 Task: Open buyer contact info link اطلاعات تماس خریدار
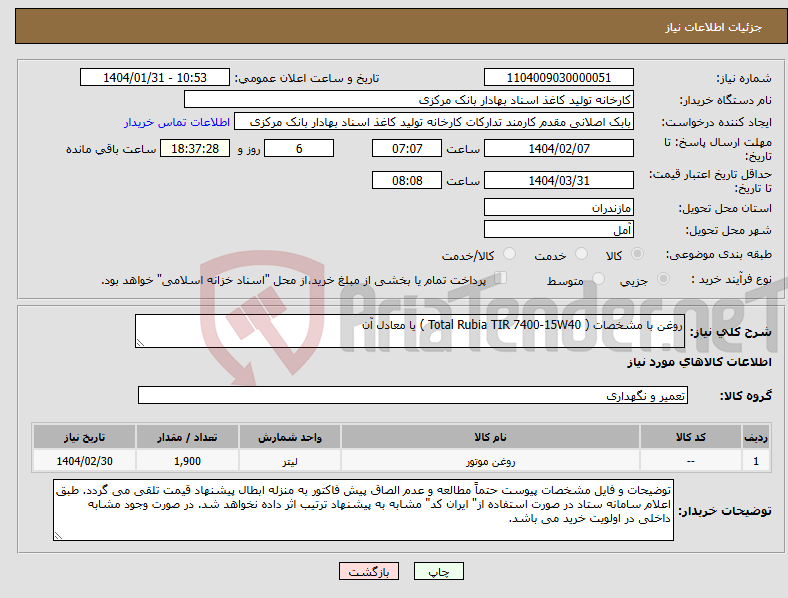[x=177, y=122]
